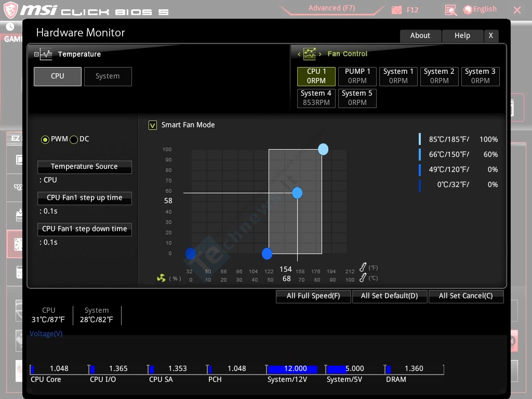Click the search magnifier icon in top bar
The height and width of the screenshot is (399, 532).
coord(451,10)
